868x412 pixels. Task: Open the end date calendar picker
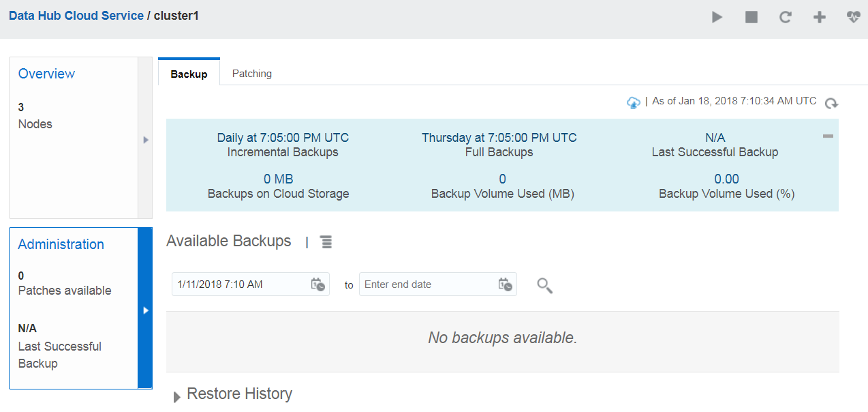point(505,284)
